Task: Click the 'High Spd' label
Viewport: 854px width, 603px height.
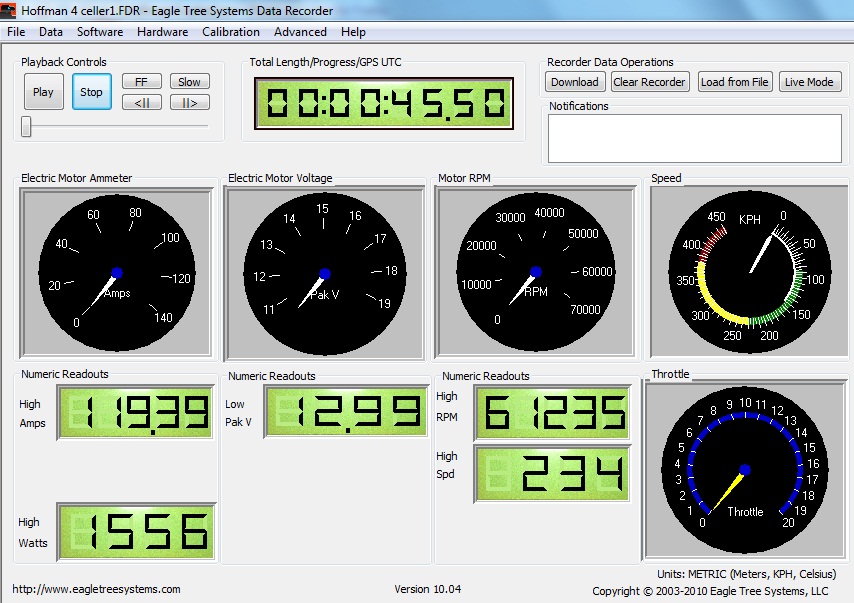Action: (x=447, y=465)
